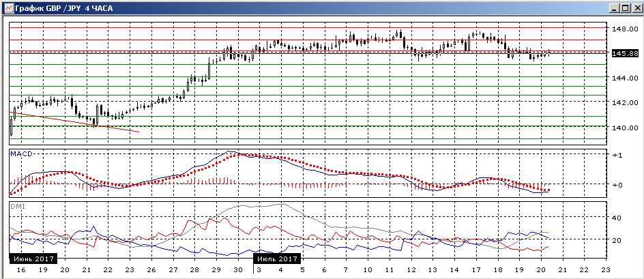The width and height of the screenshot is (644, 279).
Task: Select date 26 on the time axis
Action: (x=151, y=270)
